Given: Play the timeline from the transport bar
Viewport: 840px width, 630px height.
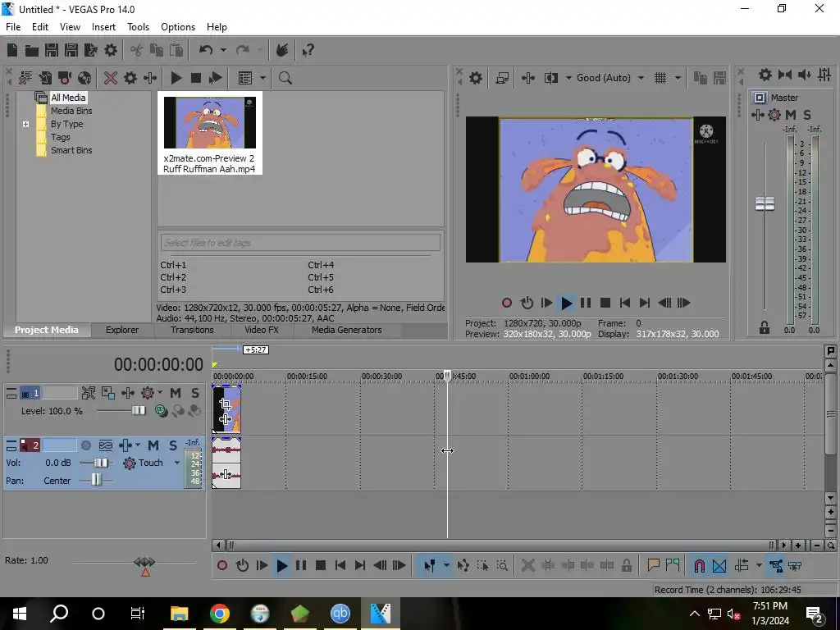Looking at the screenshot, I should (282, 565).
